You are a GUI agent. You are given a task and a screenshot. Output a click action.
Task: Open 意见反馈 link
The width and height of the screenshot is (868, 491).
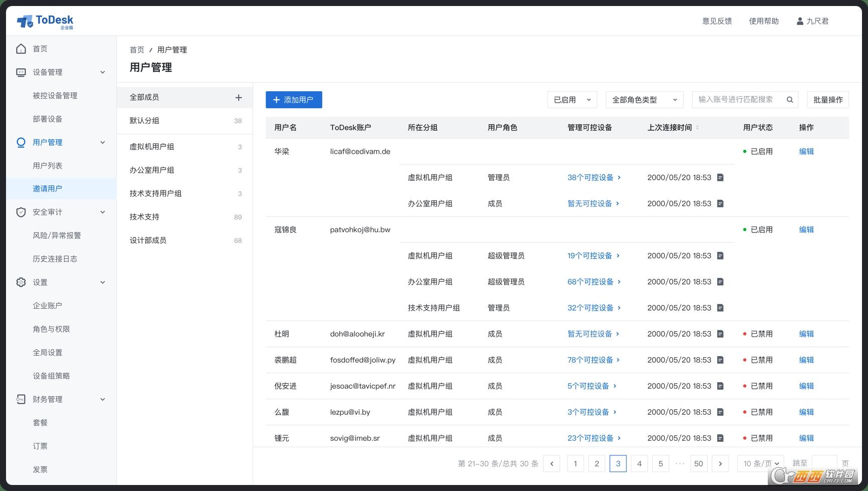tap(717, 21)
